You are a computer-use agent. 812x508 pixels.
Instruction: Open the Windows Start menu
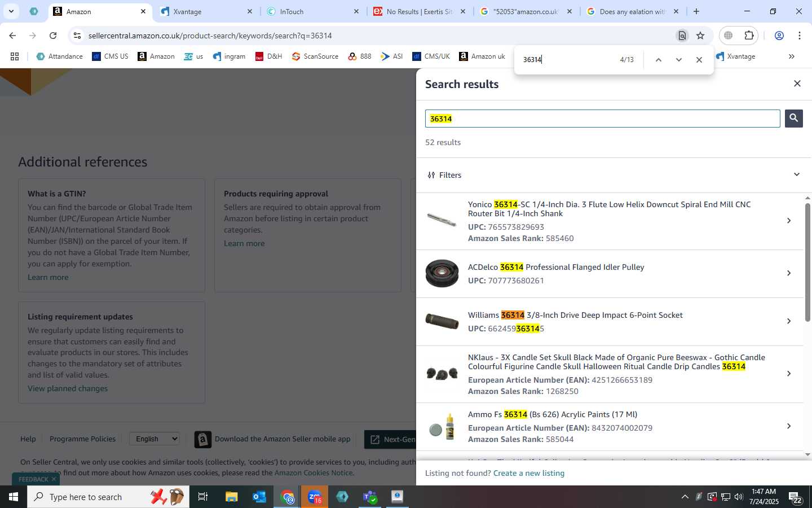[x=14, y=497]
